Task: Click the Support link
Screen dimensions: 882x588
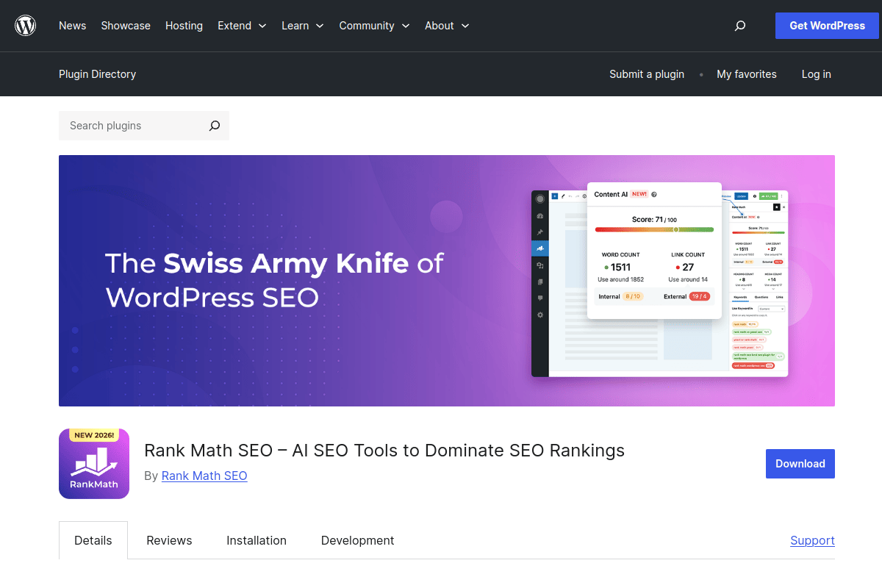Action: coord(812,540)
